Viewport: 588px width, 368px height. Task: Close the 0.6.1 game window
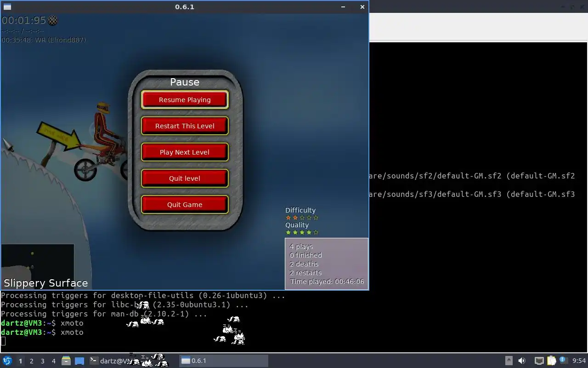[x=362, y=7]
